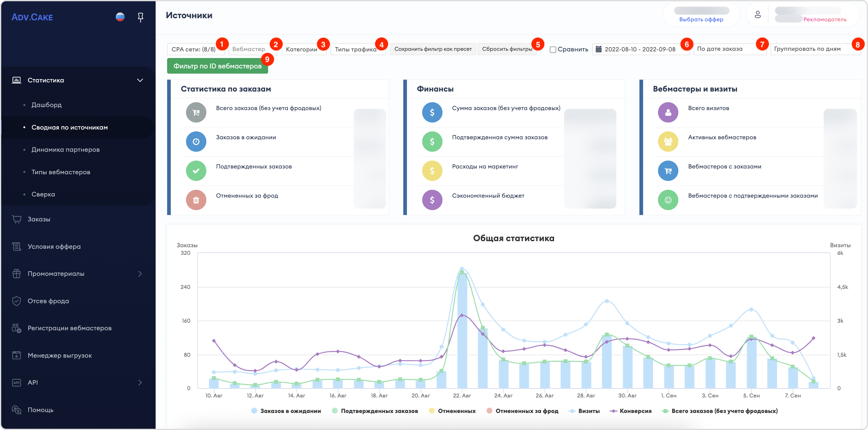The height and width of the screenshot is (430, 868).
Task: Click the Russian flag language icon
Action: [120, 17]
